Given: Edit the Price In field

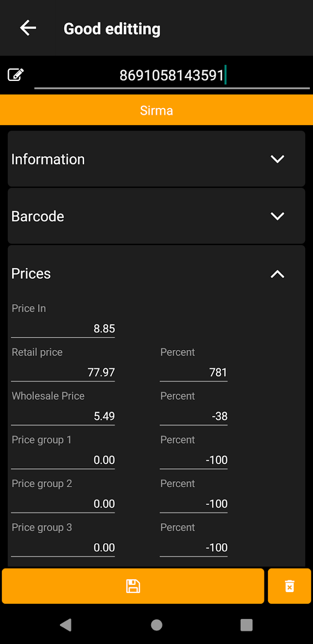Looking at the screenshot, I should coord(63,329).
